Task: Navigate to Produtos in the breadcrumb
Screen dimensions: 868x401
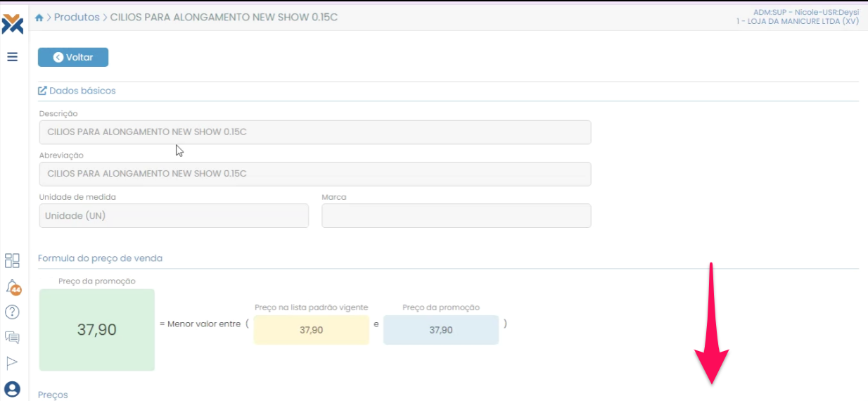Action: click(77, 18)
